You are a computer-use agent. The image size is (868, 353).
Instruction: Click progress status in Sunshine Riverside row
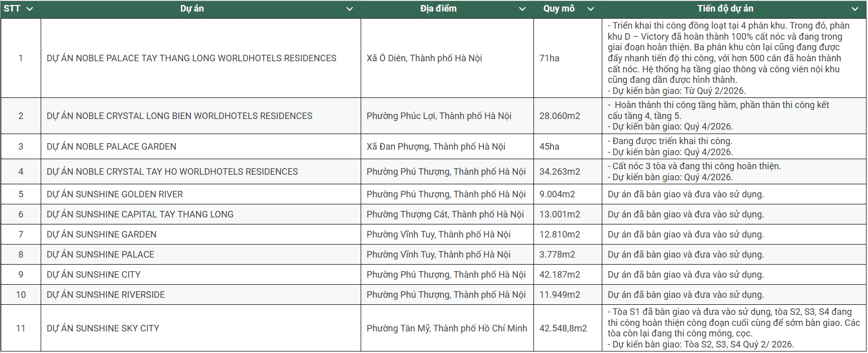[x=686, y=295]
